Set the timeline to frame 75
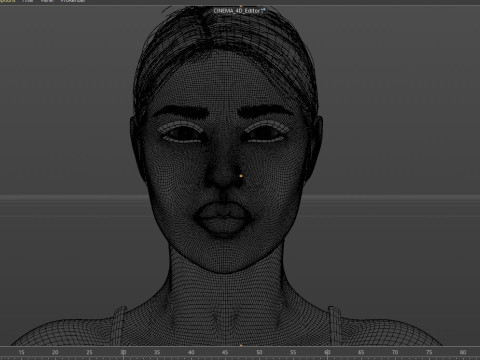The height and width of the screenshot is (360, 480). click(x=429, y=352)
